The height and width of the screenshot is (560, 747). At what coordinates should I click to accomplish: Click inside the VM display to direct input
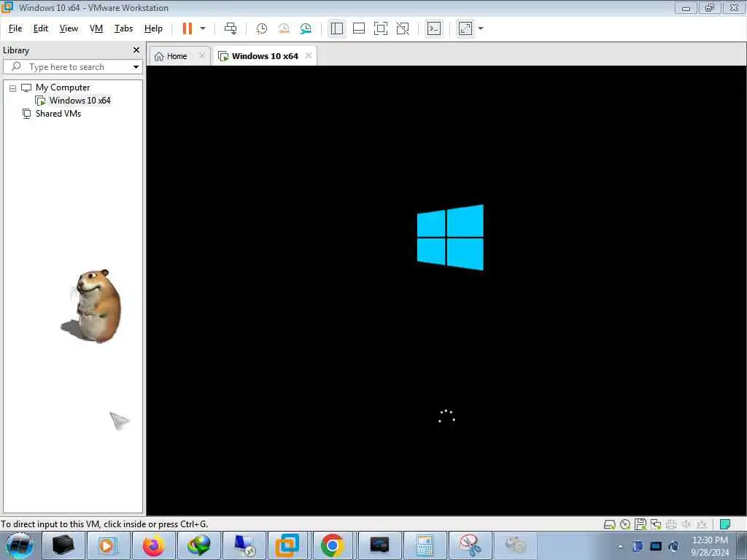click(x=446, y=290)
